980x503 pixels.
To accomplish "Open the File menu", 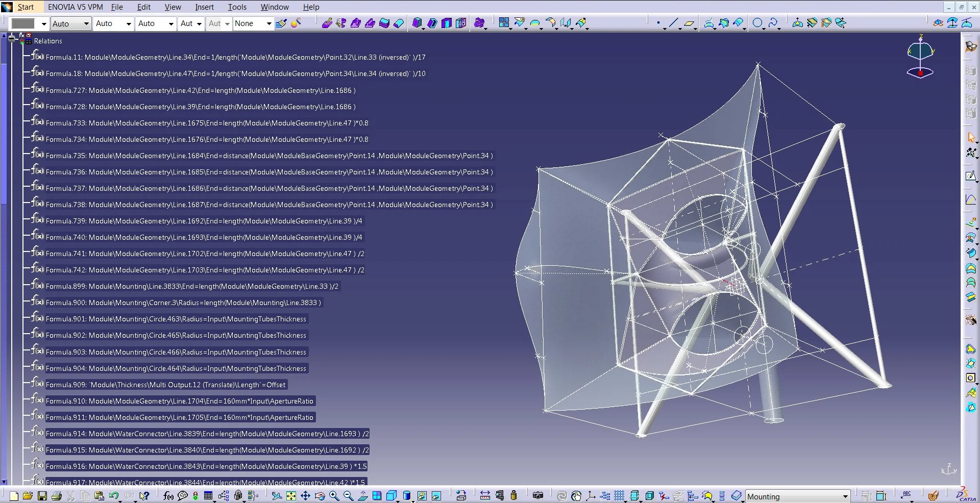I will point(117,7).
